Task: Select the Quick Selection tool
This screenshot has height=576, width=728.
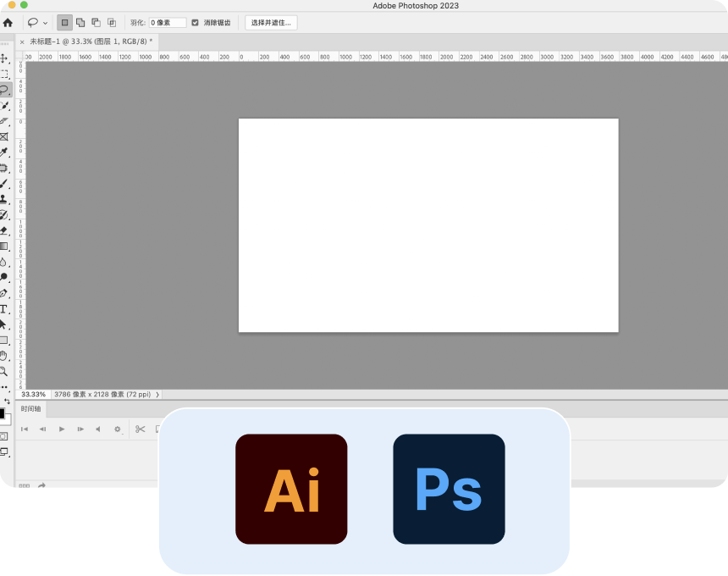Action: click(x=4, y=106)
